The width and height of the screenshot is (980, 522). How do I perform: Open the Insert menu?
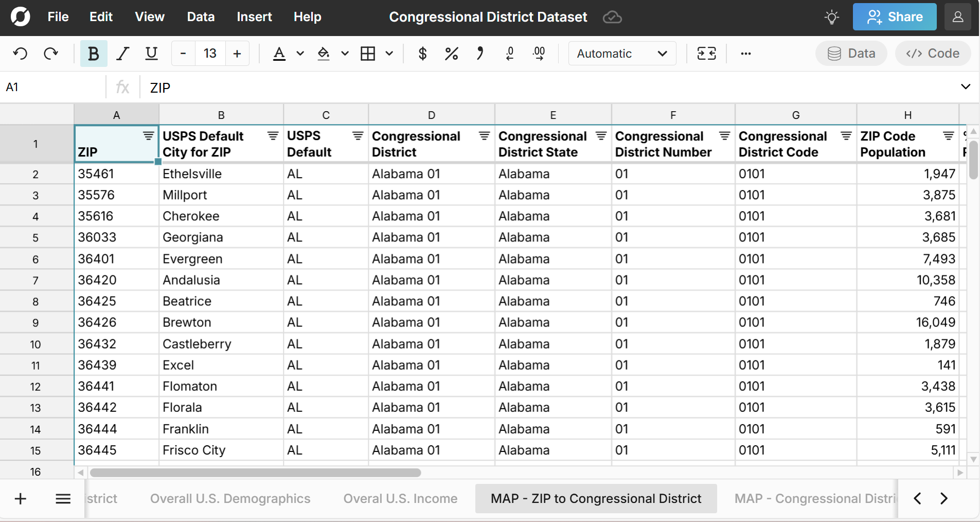[254, 17]
